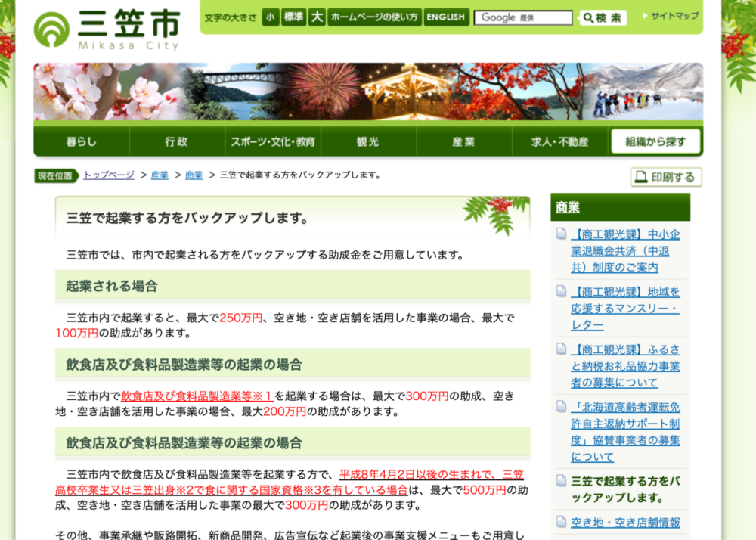Image resolution: width=756 pixels, height=540 pixels.
Task: Open ふるさと納税お礼品協力事業者の募集 link
Action: tap(625, 366)
